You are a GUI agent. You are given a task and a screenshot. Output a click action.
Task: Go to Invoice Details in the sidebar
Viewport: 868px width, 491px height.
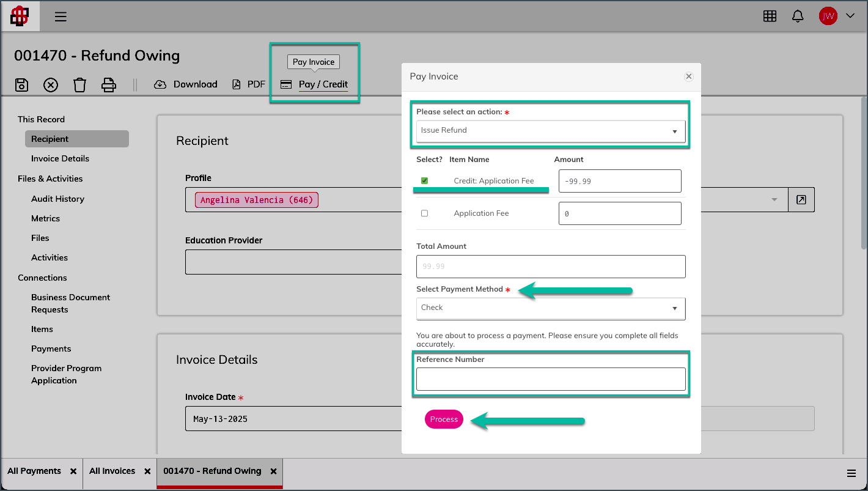pos(60,158)
